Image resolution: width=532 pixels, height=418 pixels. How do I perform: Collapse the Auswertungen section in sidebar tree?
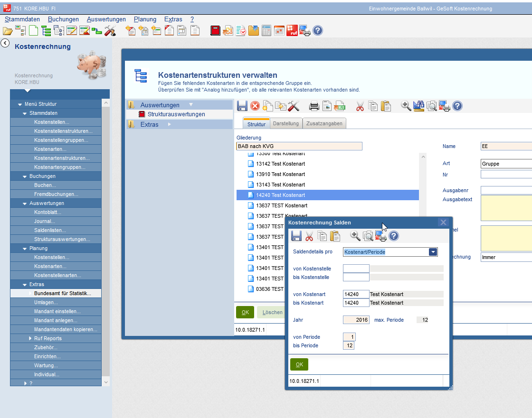click(x=25, y=204)
